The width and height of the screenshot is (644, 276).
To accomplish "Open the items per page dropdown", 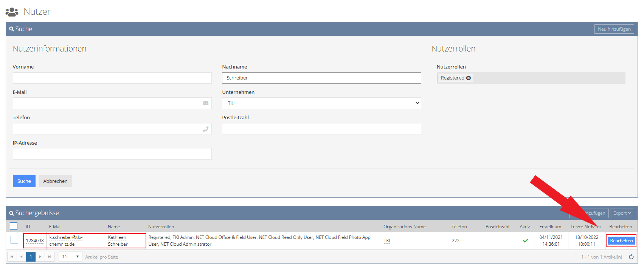I will 71,257.
